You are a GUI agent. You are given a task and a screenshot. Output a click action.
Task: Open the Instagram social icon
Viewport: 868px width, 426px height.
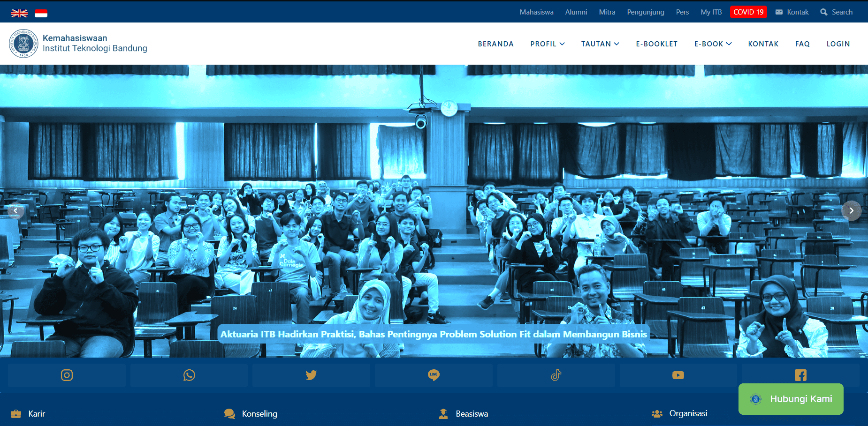pyautogui.click(x=67, y=375)
